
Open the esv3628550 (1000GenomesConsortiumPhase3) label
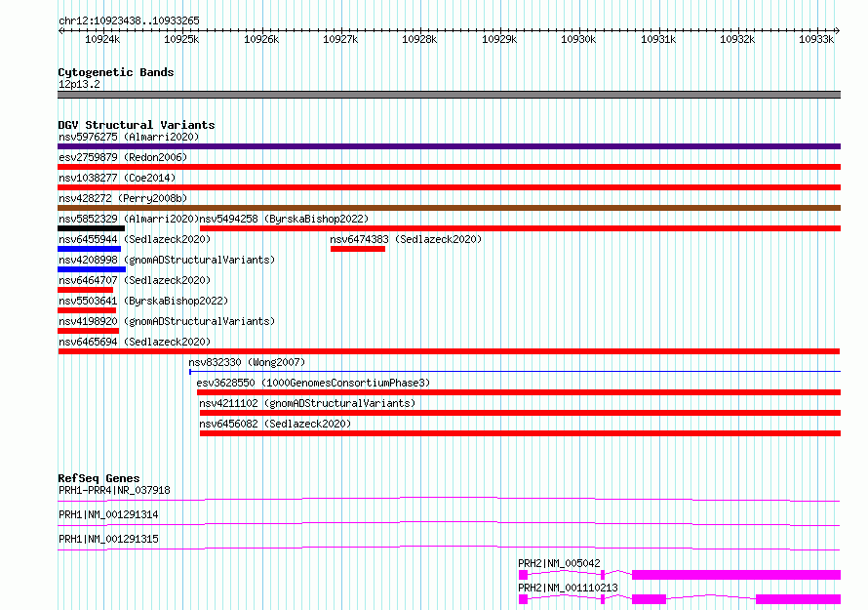coord(312,383)
